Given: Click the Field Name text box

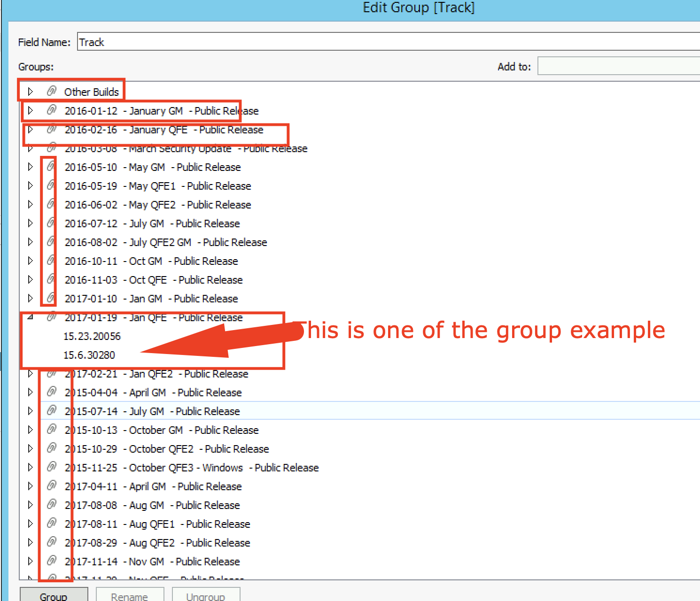Looking at the screenshot, I should [x=389, y=42].
